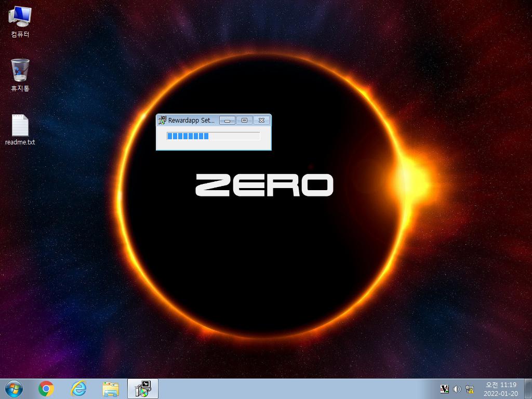Click the clock showing 오전 11:19
Viewport: 532px width, 399px height.
tap(501, 385)
